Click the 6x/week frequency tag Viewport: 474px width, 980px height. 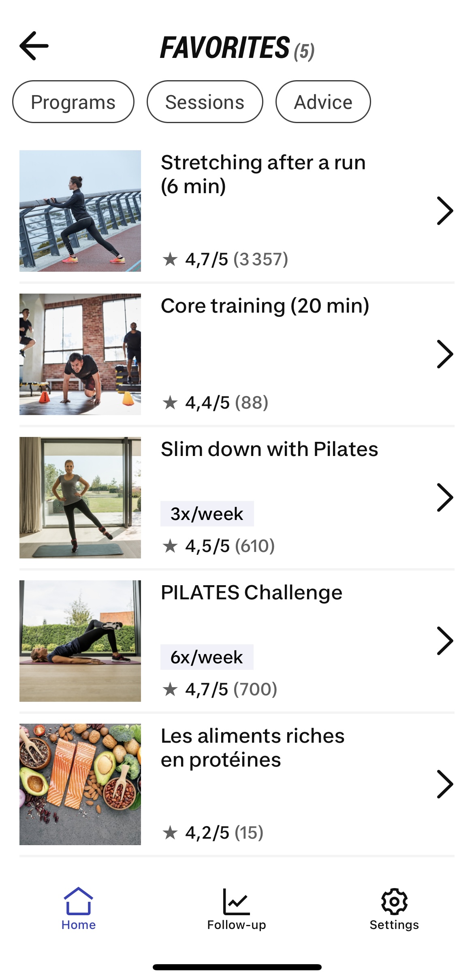(x=207, y=657)
